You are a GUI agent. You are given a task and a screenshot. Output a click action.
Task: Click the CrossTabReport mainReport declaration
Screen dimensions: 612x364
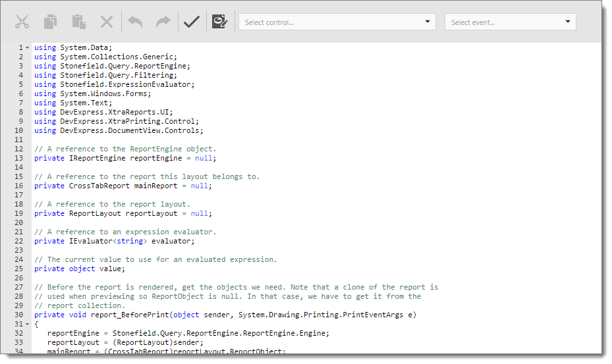pyautogui.click(x=122, y=186)
